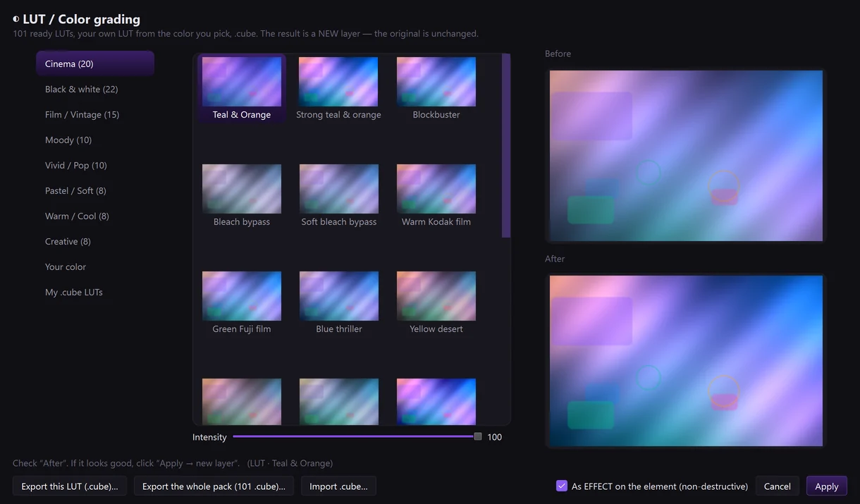The height and width of the screenshot is (504, 860).
Task: Apply the selected LUT
Action: pyautogui.click(x=827, y=486)
